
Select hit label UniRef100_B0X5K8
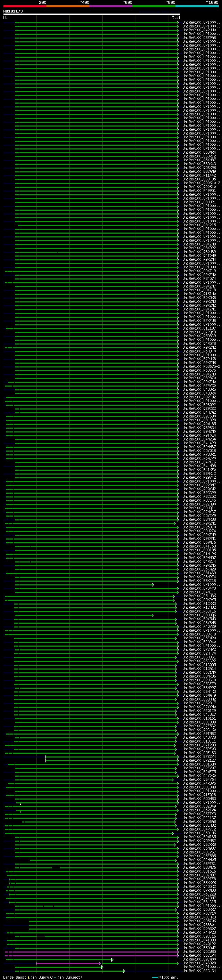tap(199, 298)
